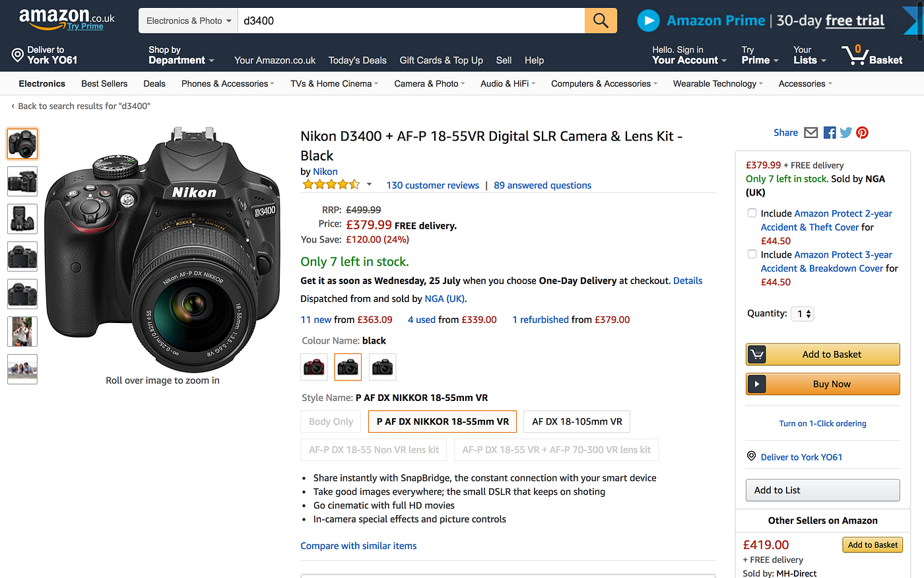Open Wearable Technology menu

coord(717,84)
